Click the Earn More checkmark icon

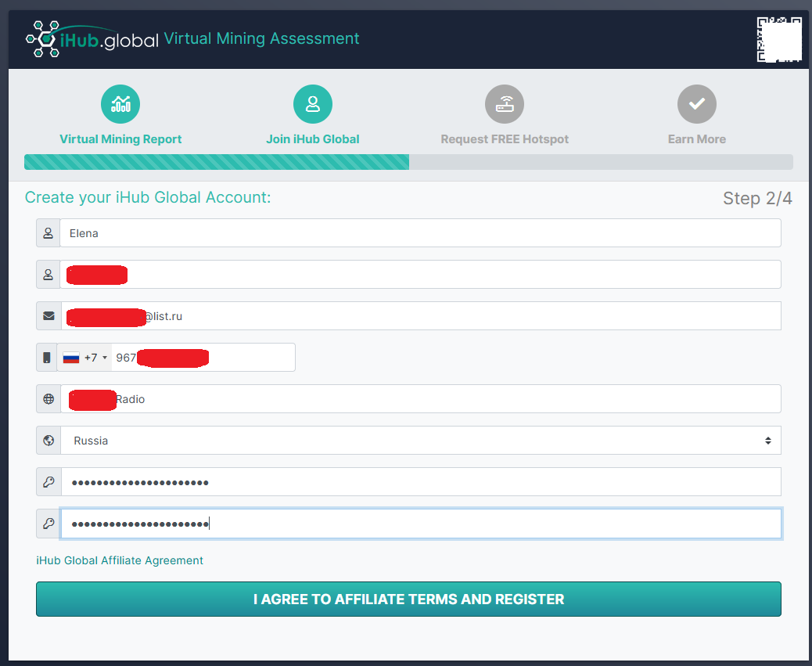(697, 104)
